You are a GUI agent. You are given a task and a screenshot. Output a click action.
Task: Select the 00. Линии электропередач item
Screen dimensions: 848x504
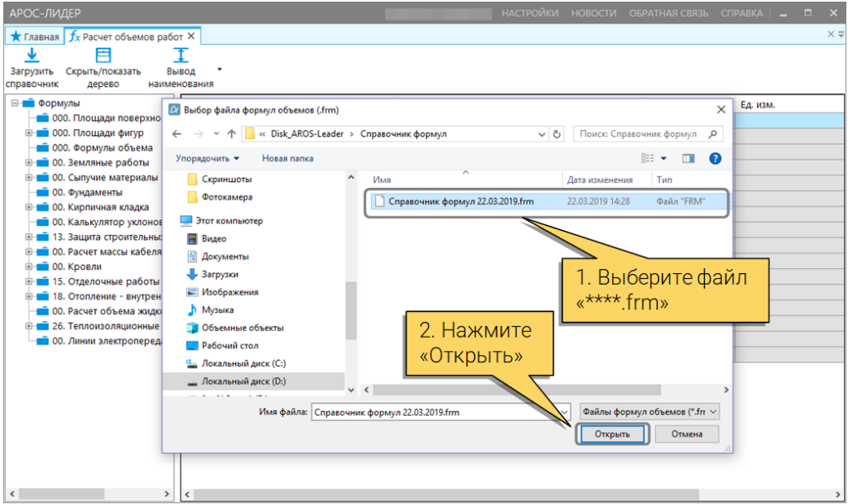tap(99, 341)
